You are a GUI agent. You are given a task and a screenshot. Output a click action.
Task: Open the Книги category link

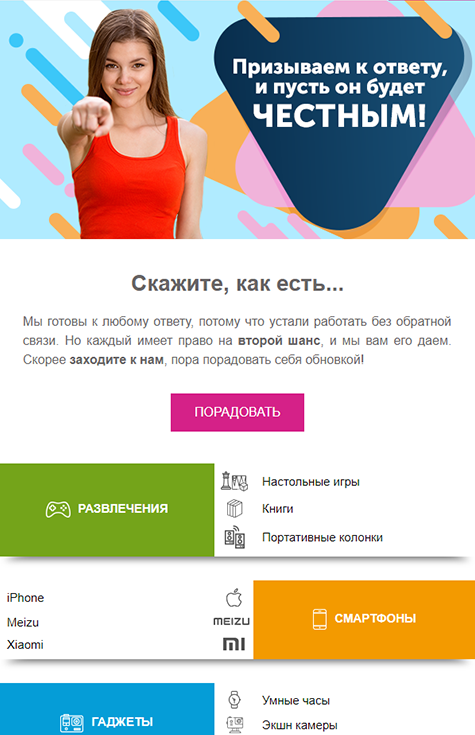278,509
